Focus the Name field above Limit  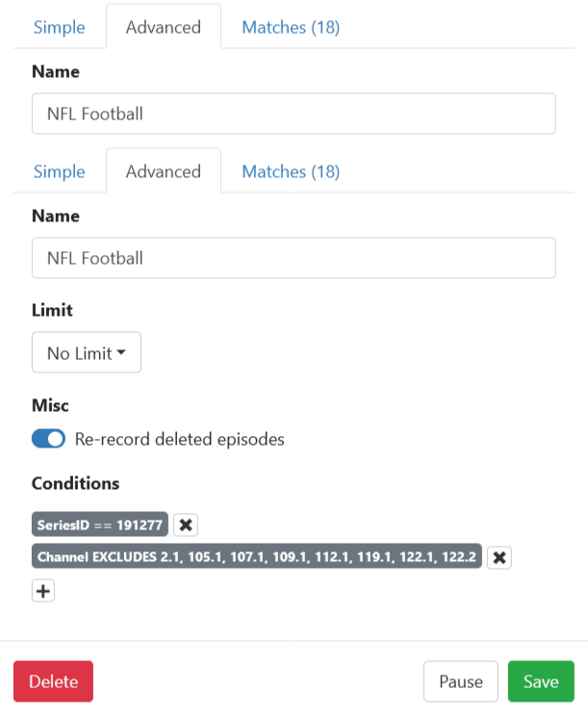[294, 258]
